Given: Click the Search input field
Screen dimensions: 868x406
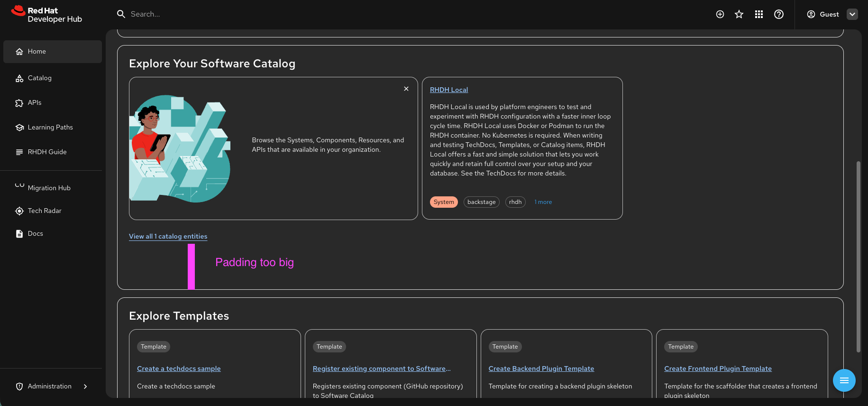Looking at the screenshot, I should (x=284, y=14).
